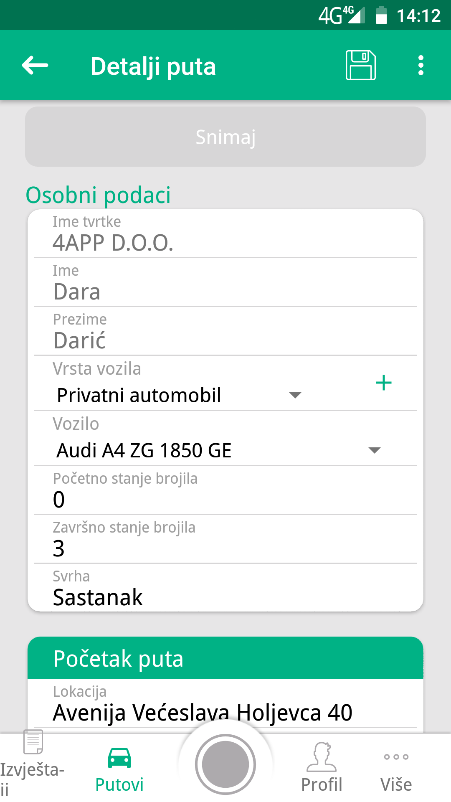Open the Više more tab
Viewport: 451px width, 802px height.
[396, 772]
